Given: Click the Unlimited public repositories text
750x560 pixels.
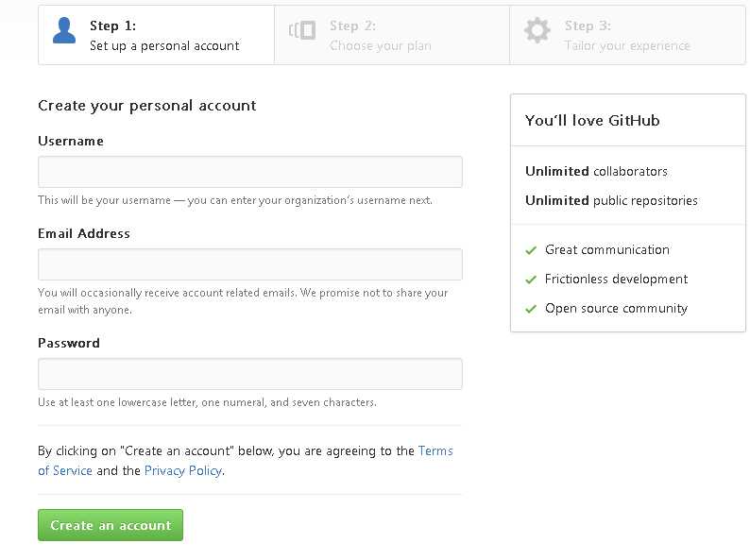Looking at the screenshot, I should pos(611,200).
